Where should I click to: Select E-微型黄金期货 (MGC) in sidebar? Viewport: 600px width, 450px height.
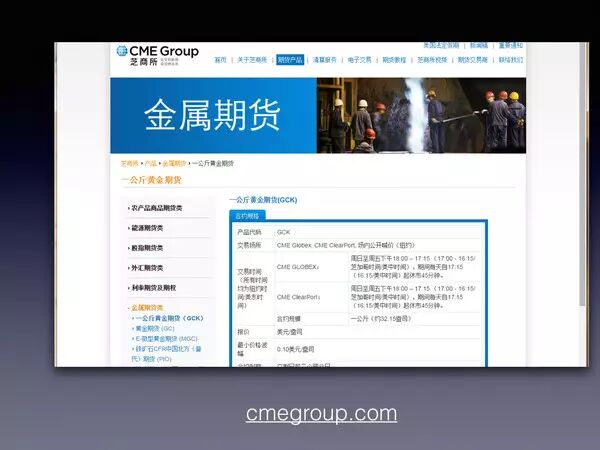166,339
